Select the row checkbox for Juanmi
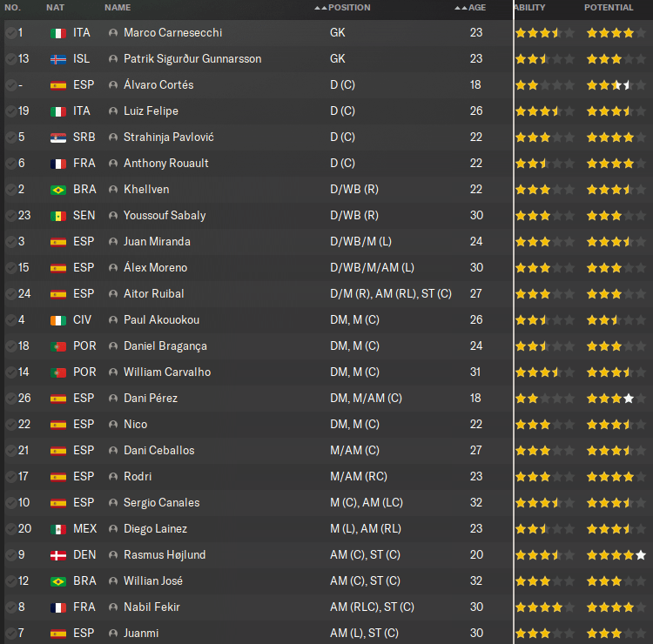This screenshot has width=653, height=644. click(x=10, y=634)
